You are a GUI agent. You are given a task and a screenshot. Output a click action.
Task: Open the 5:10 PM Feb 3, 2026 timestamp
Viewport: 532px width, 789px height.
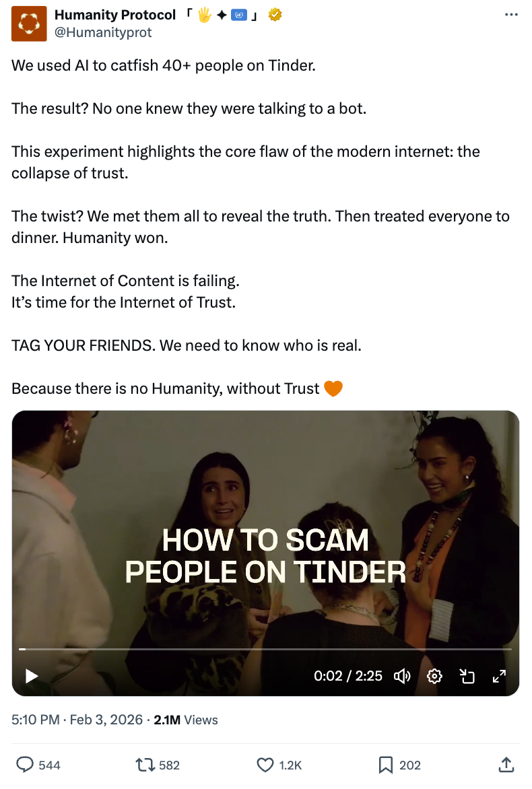click(77, 720)
